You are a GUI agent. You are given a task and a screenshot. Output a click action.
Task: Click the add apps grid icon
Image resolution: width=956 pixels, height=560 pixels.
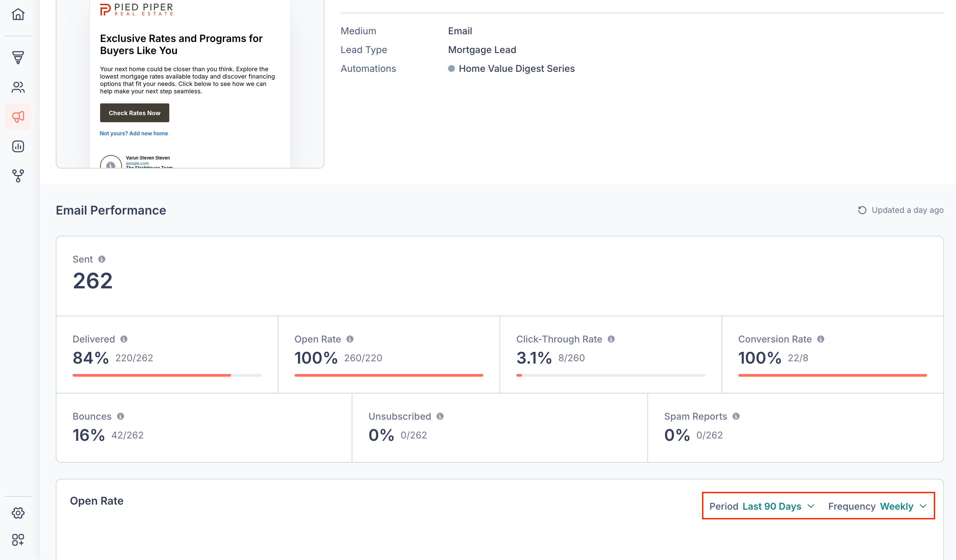click(x=18, y=540)
